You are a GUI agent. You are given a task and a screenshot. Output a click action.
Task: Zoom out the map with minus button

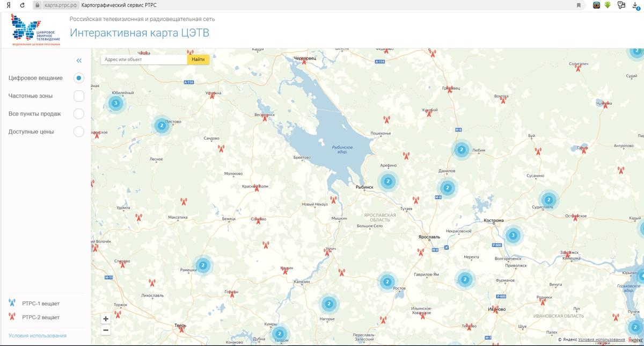106,330
